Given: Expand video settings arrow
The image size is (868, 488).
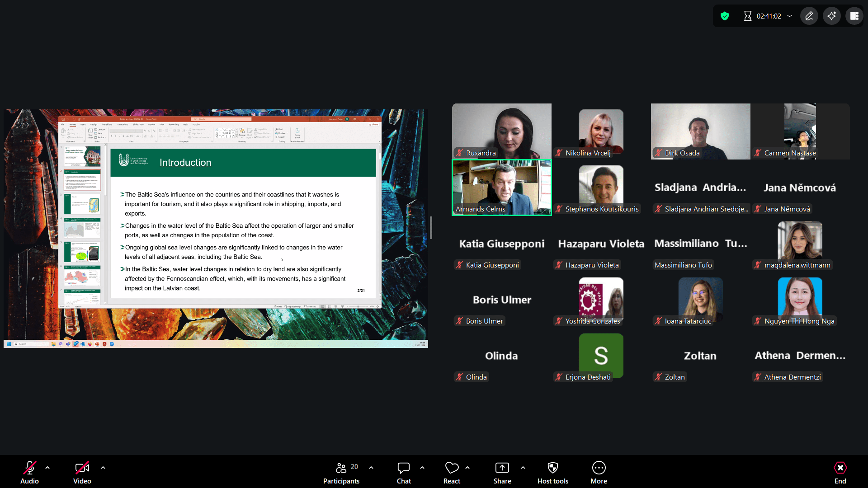Looking at the screenshot, I should click(103, 468).
